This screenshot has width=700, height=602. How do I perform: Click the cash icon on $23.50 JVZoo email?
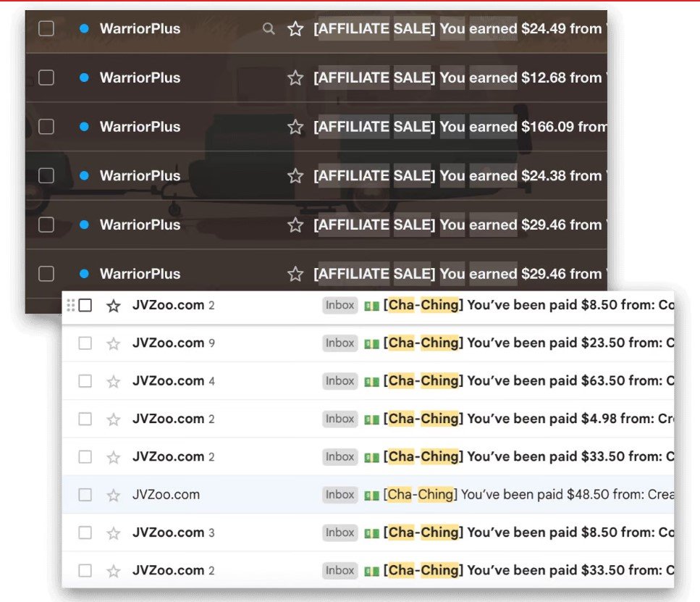371,343
